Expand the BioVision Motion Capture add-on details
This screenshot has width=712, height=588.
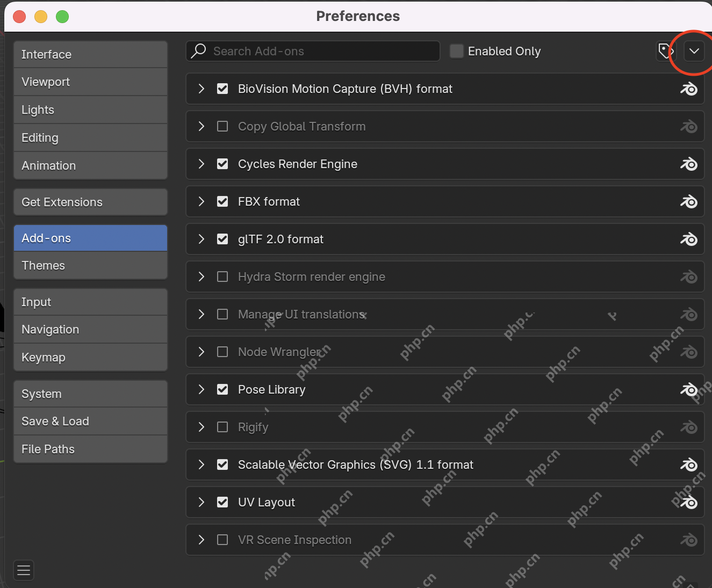(x=202, y=89)
